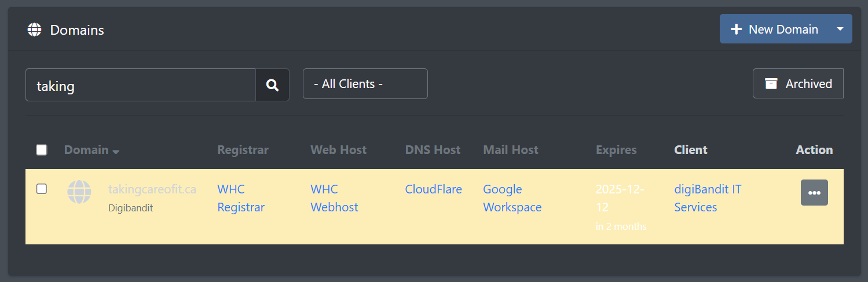This screenshot has height=282, width=868.
Task: Open the three-dots action menu
Action: pos(814,193)
